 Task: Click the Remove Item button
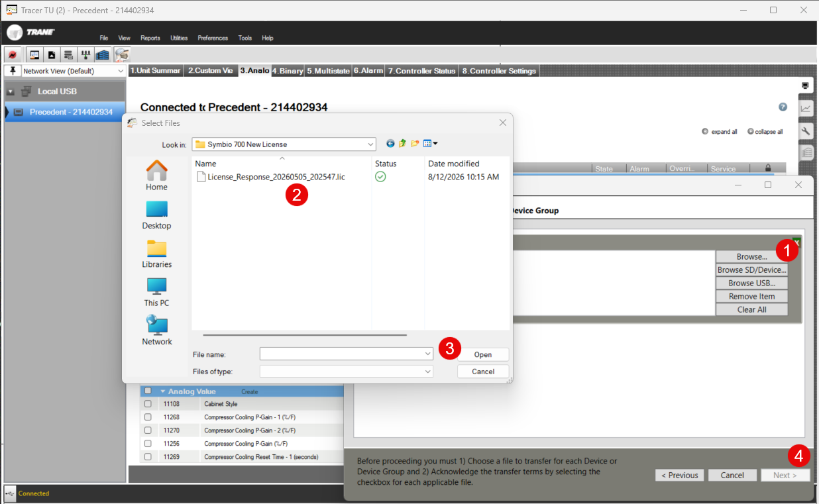coord(751,296)
